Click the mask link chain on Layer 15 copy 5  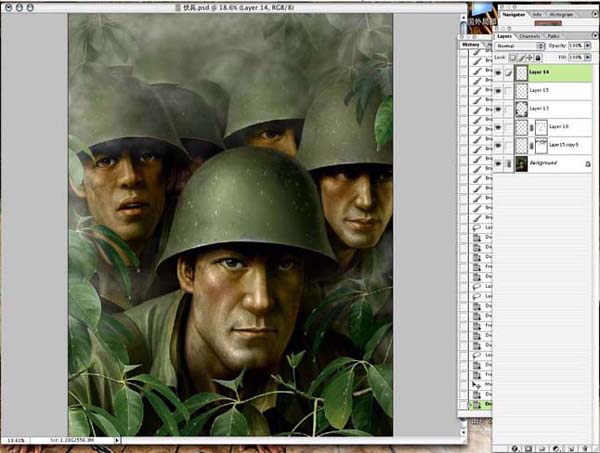click(531, 146)
